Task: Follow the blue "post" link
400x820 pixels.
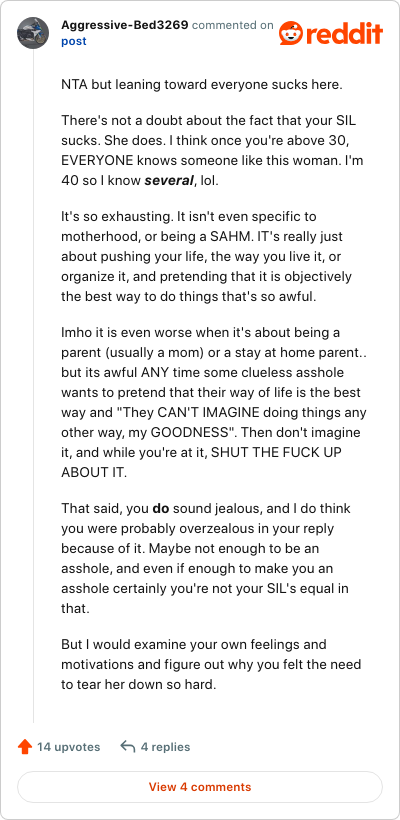Action: click(x=74, y=41)
